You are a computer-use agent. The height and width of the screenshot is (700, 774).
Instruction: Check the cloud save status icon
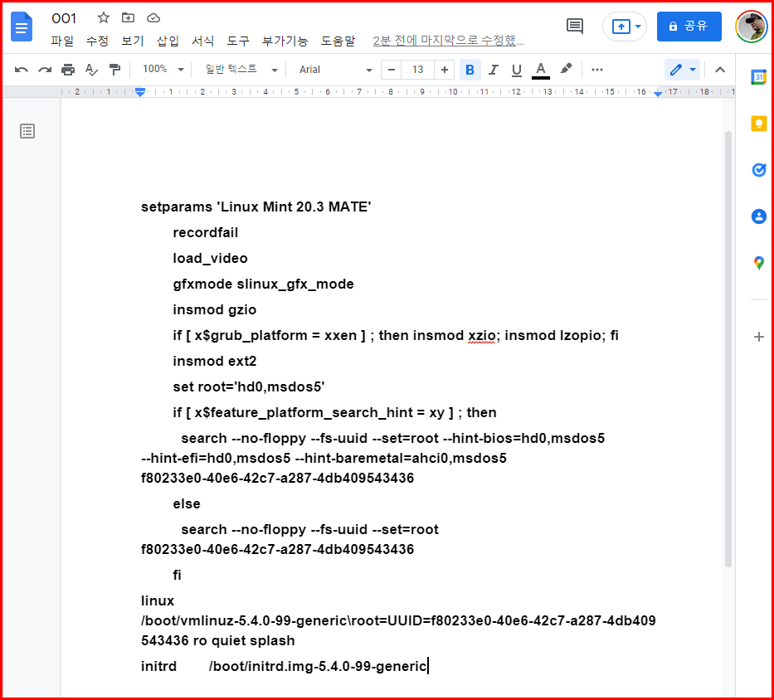(153, 17)
